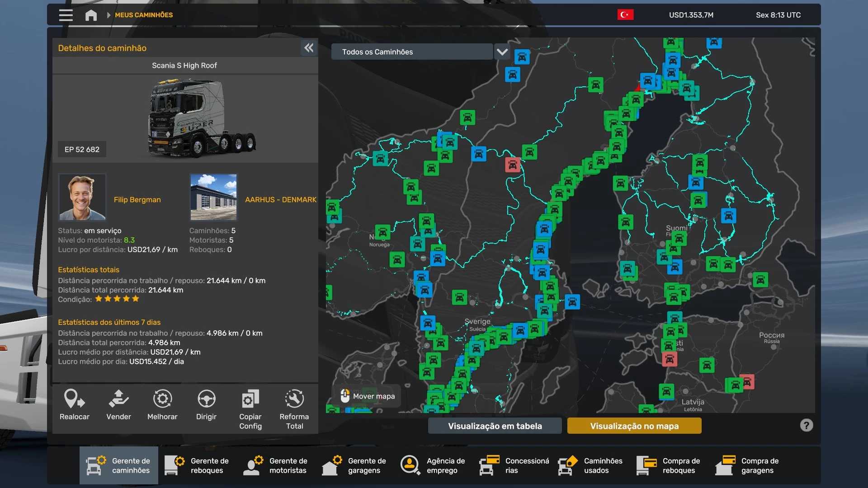Click the Todos os Caminhões combo box
868x488 pixels.
(x=411, y=52)
